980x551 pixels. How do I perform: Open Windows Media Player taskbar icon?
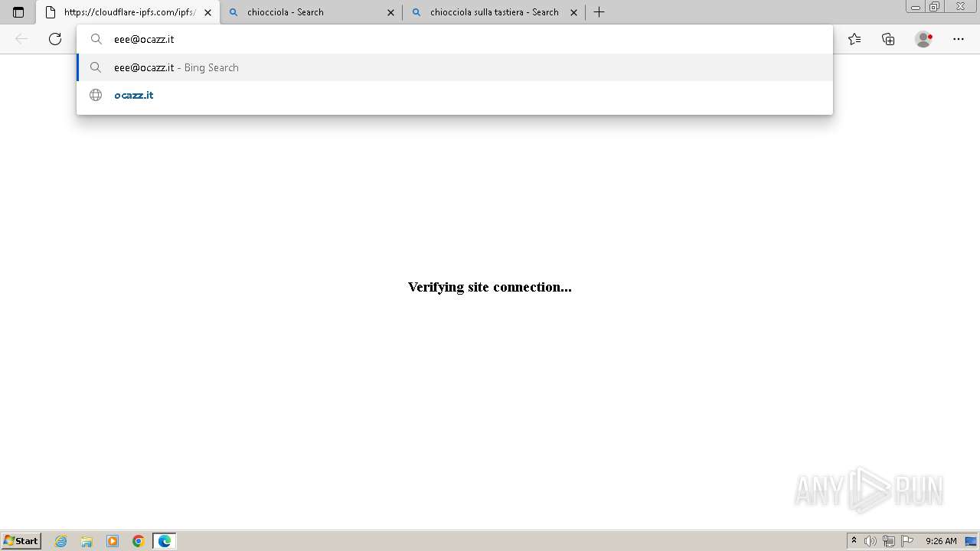tap(113, 541)
